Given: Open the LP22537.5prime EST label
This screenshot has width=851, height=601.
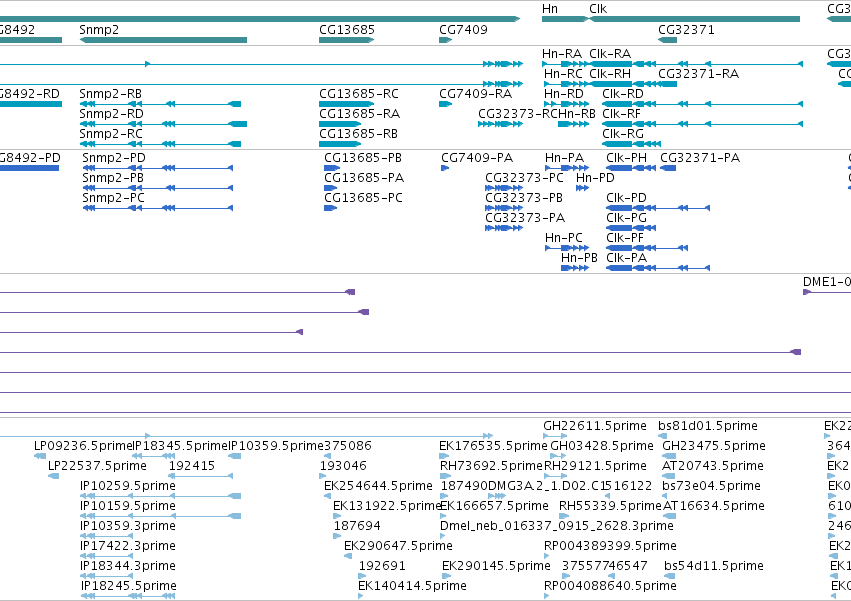Looking at the screenshot, I should click(97, 466).
